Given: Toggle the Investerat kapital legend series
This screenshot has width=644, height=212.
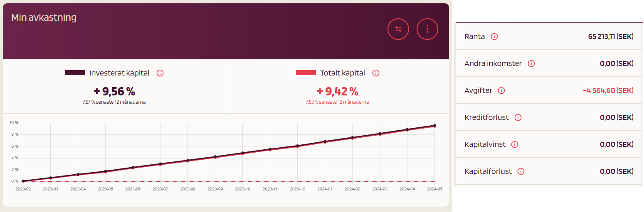Looking at the screenshot, I should [119, 73].
